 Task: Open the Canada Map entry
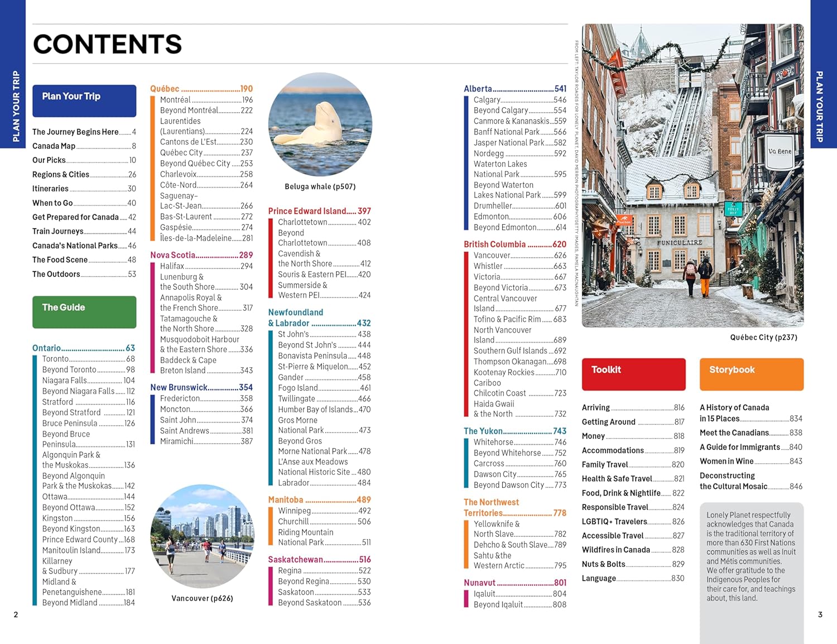[x=84, y=146]
